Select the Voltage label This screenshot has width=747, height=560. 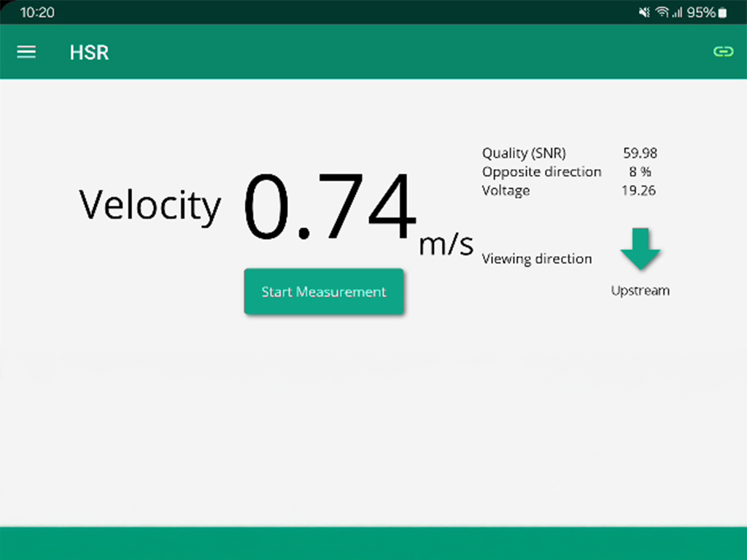[x=506, y=191]
